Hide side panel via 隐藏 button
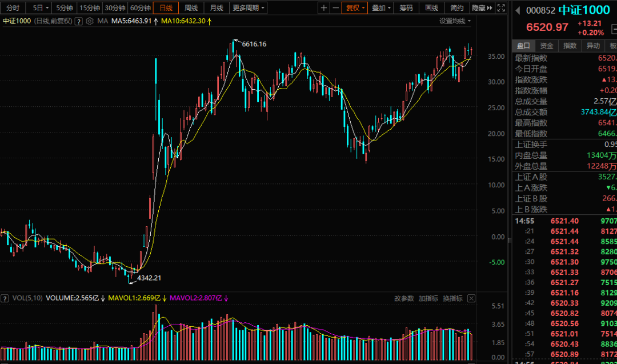The image size is (617, 364). [482, 8]
